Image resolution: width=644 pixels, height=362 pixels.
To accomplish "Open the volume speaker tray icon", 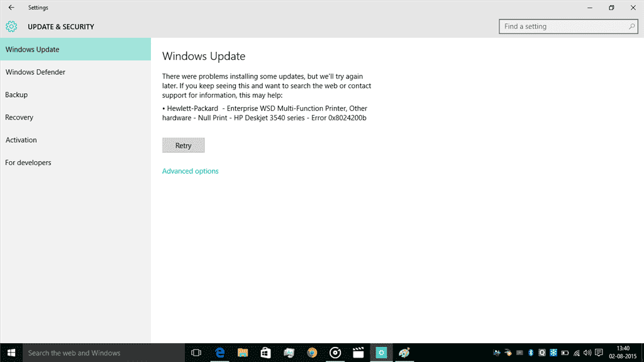I will [587, 353].
